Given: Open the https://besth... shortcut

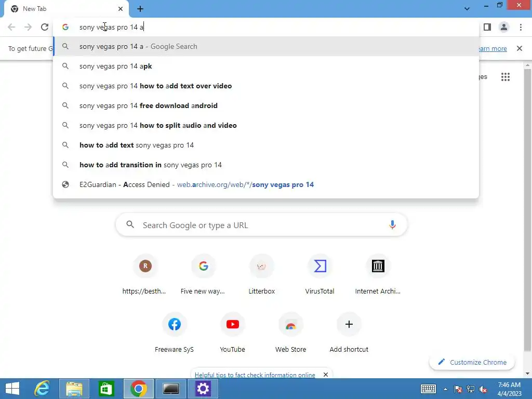Looking at the screenshot, I should pyautogui.click(x=145, y=274).
